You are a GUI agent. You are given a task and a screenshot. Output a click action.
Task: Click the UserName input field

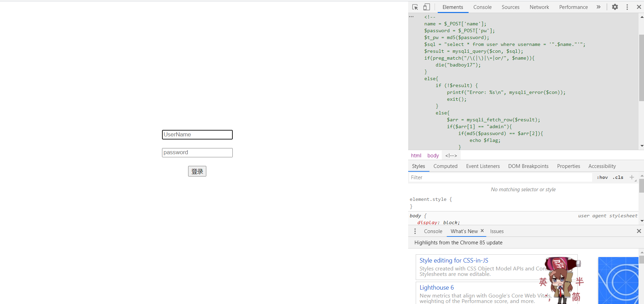point(197,135)
